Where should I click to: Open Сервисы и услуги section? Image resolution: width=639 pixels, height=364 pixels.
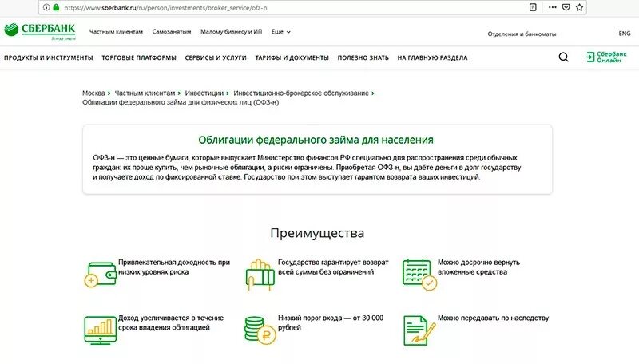click(216, 57)
